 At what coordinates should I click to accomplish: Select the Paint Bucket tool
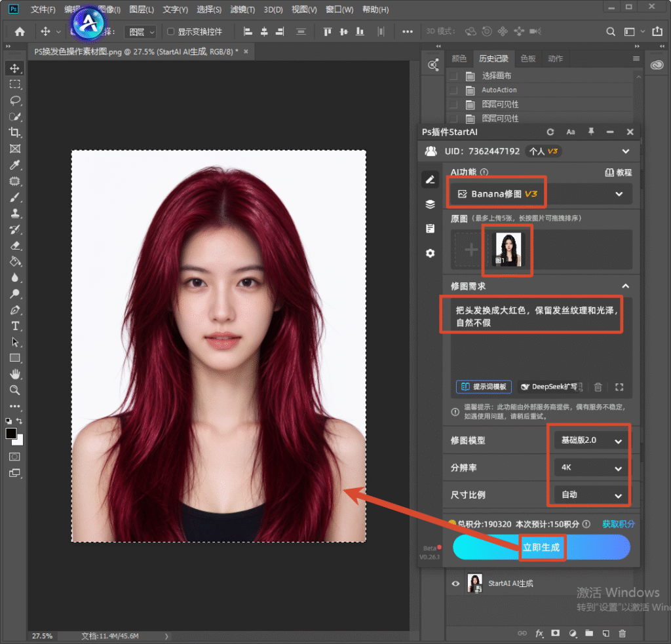[x=14, y=261]
